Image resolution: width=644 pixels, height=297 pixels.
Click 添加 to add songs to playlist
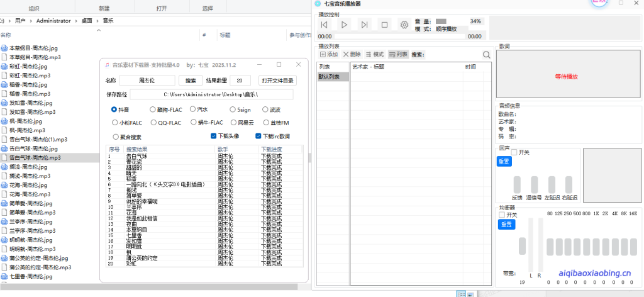pyautogui.click(x=329, y=54)
